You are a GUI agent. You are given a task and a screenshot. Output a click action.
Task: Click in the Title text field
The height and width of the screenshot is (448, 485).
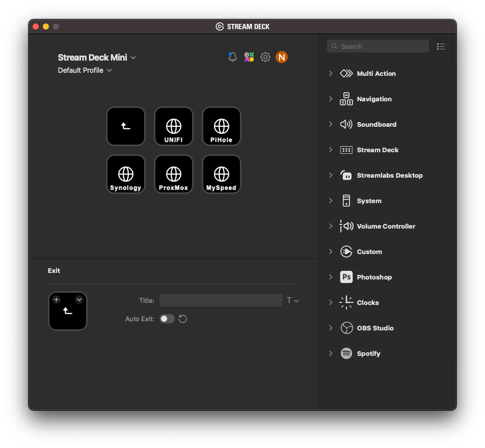click(221, 300)
